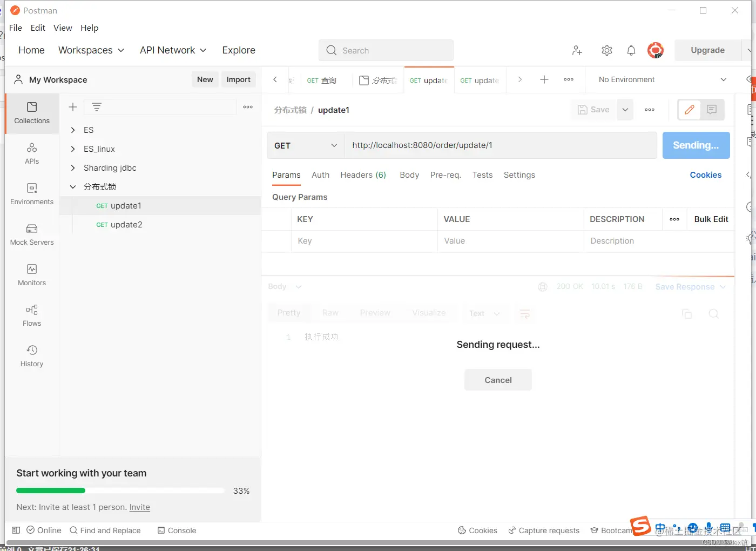
Task: Open the Help menu
Action: coord(90,28)
